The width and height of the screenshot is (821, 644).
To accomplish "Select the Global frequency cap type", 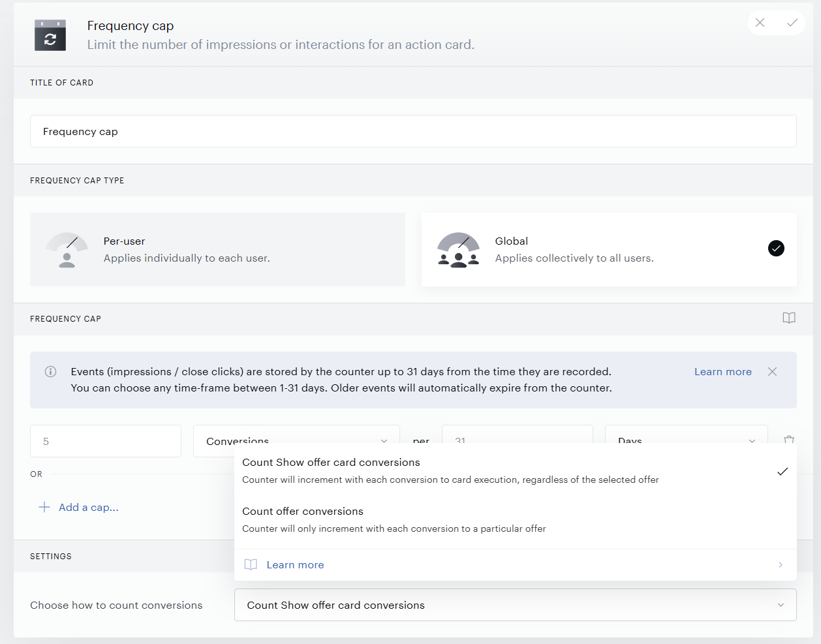I will [609, 250].
